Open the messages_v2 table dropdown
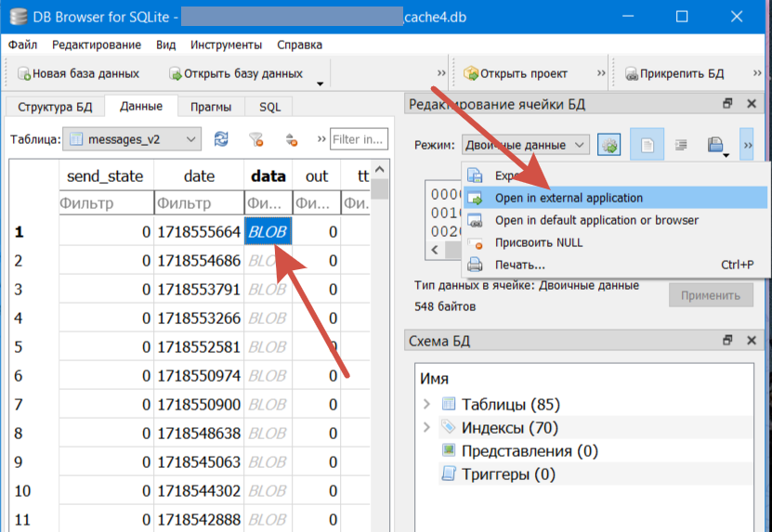Screen dimensions: 772x532 pos(132,139)
